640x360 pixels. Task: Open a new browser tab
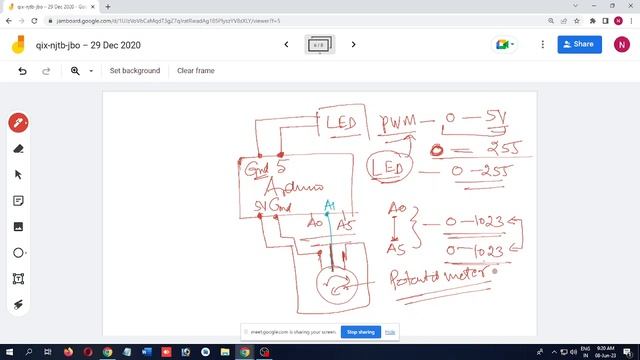pos(108,7)
